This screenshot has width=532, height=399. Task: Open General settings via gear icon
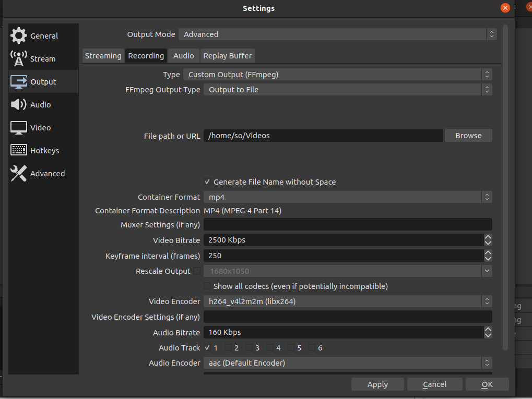pyautogui.click(x=19, y=36)
